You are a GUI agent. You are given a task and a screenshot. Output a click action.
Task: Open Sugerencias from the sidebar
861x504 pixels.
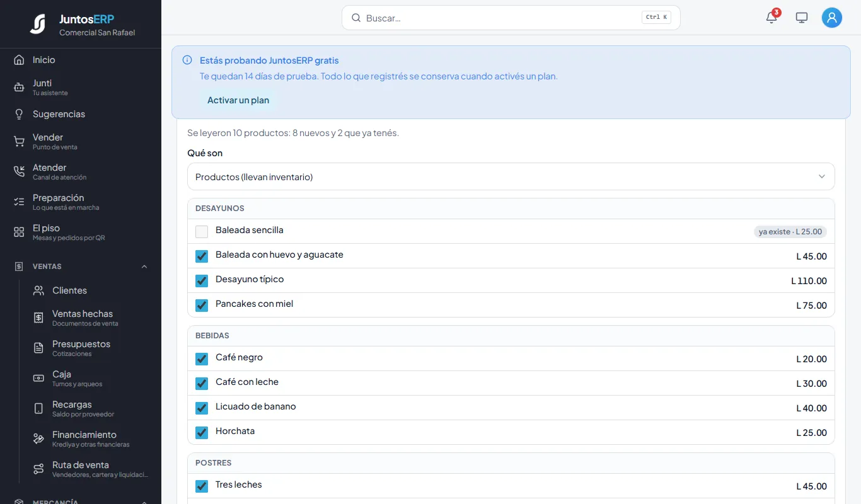[x=81, y=114]
